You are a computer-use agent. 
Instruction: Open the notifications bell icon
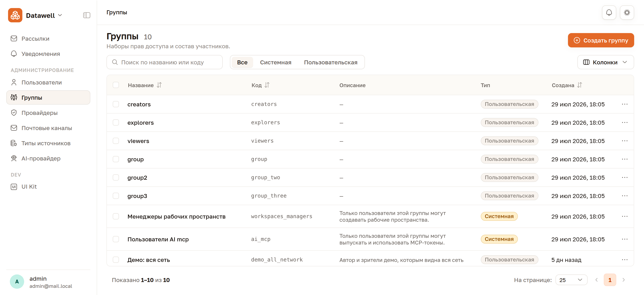click(609, 13)
